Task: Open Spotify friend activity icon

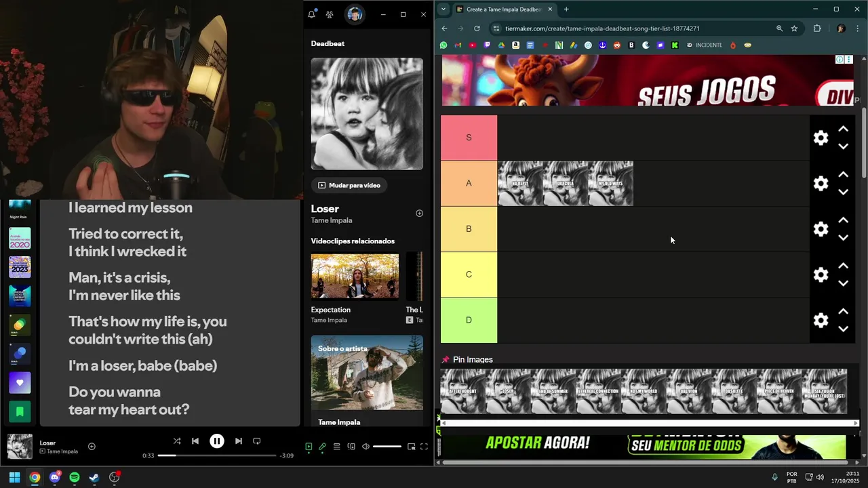Action: click(x=330, y=14)
